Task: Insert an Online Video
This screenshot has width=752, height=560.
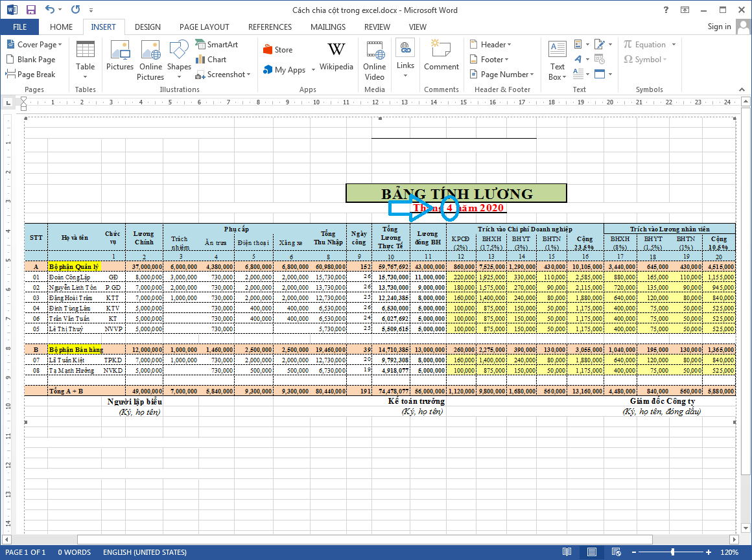Action: (x=375, y=60)
